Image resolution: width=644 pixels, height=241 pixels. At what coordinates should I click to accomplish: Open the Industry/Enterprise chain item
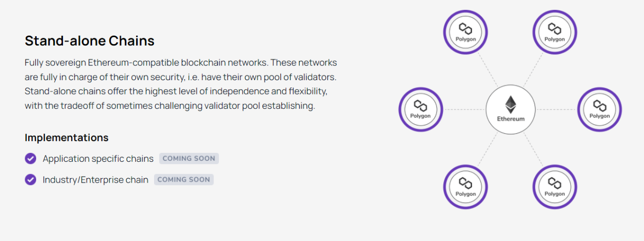point(96,180)
